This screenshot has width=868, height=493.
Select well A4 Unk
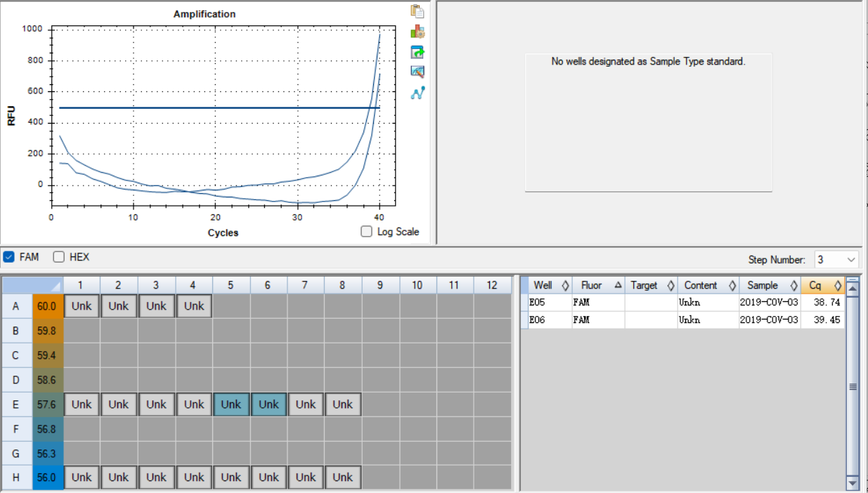(194, 306)
